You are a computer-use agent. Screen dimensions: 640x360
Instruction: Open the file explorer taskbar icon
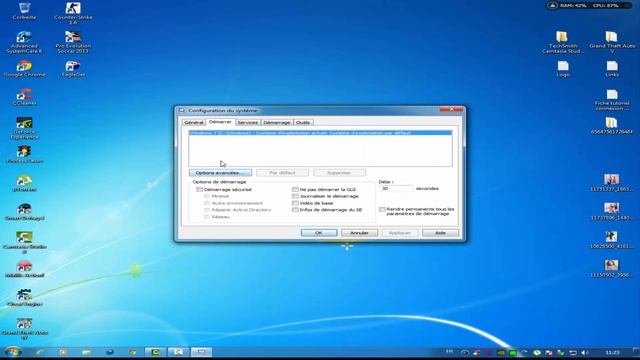pyautogui.click(x=86, y=352)
